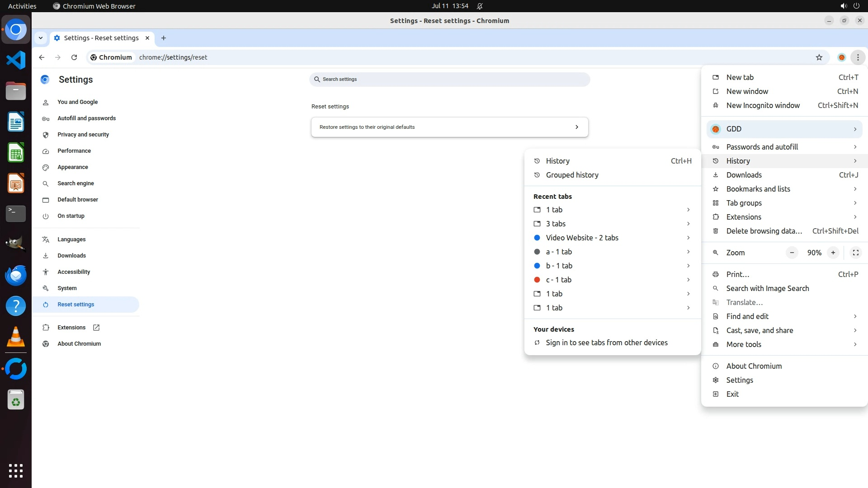Open Visual Studio Code from dock
The width and height of the screenshot is (868, 488).
(x=16, y=60)
